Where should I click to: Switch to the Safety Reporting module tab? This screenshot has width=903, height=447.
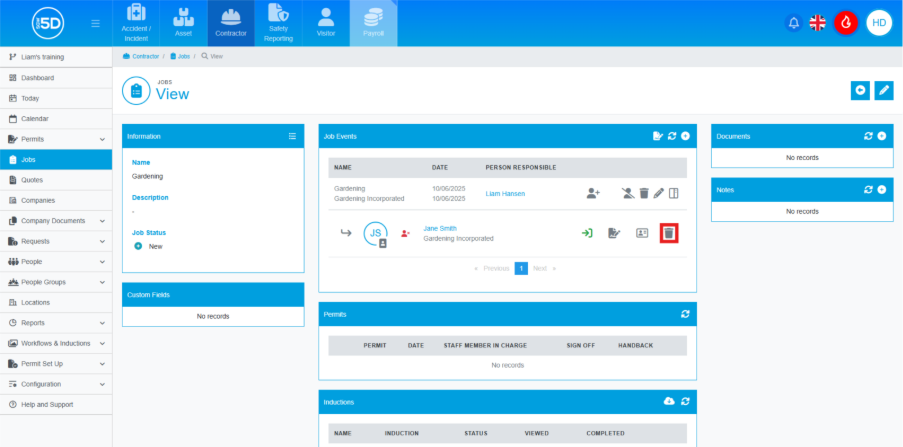coord(279,23)
